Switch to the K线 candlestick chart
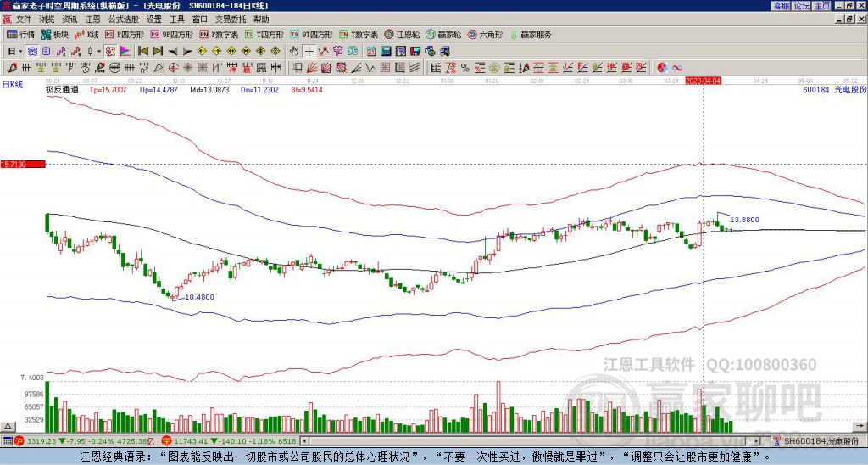Image resolution: width=868 pixels, height=465 pixels. (86, 34)
